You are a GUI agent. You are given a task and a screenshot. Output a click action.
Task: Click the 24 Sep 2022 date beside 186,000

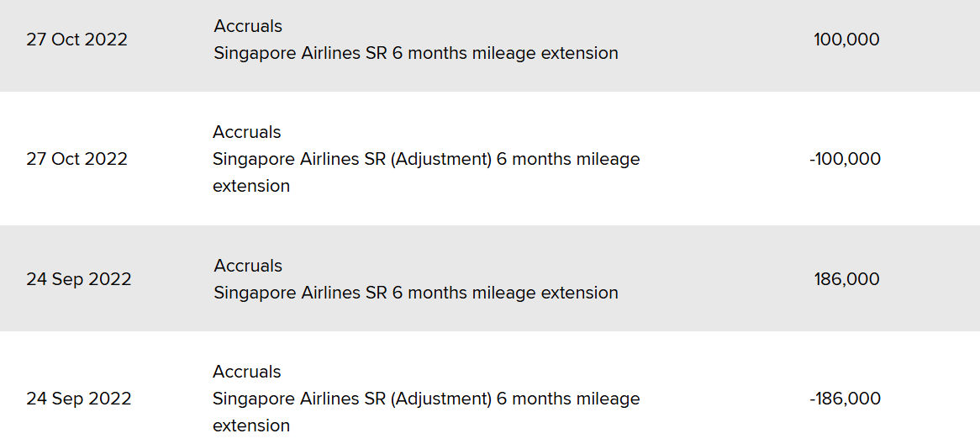(x=79, y=279)
